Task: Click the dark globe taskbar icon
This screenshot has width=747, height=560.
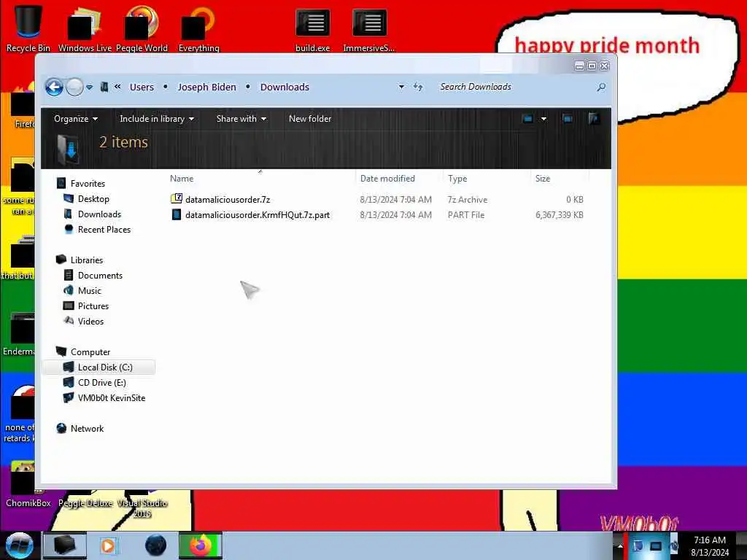Action: coord(155,545)
